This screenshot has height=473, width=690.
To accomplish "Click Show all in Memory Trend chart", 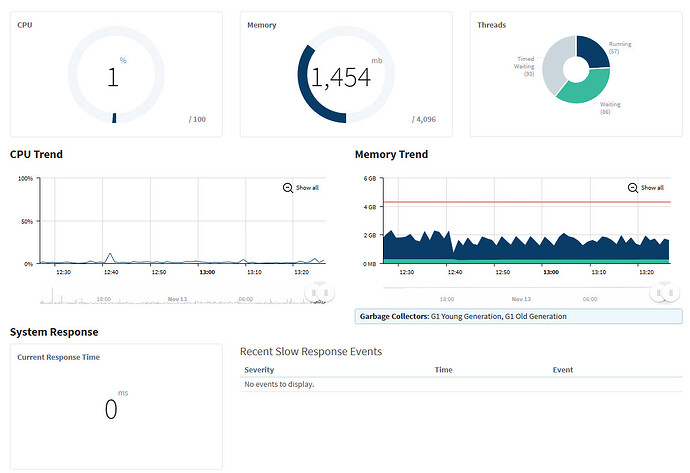I will click(652, 187).
